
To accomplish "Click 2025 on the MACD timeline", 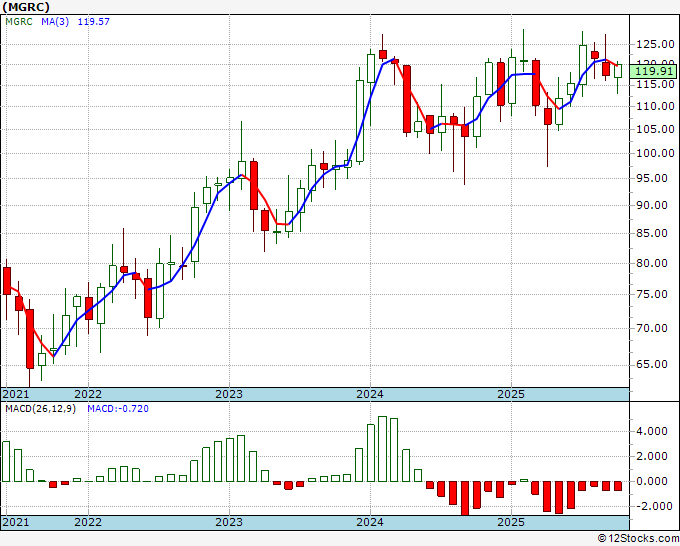I will click(511, 522).
